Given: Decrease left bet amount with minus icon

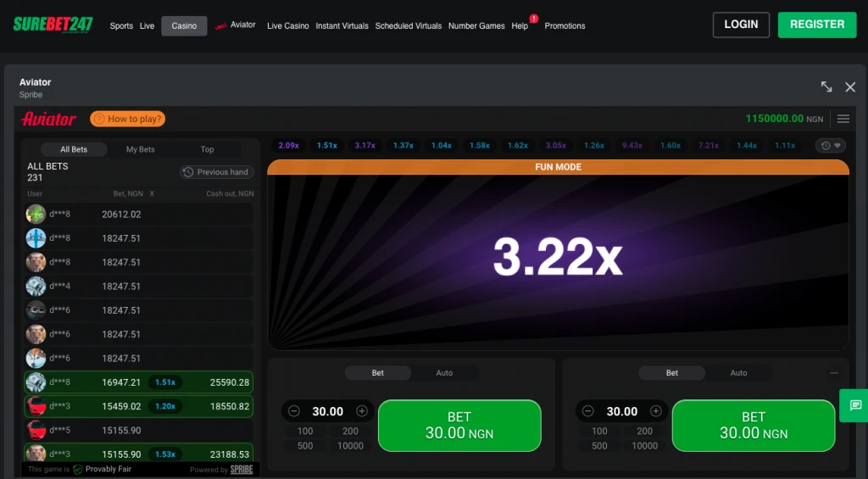Looking at the screenshot, I should coord(294,411).
